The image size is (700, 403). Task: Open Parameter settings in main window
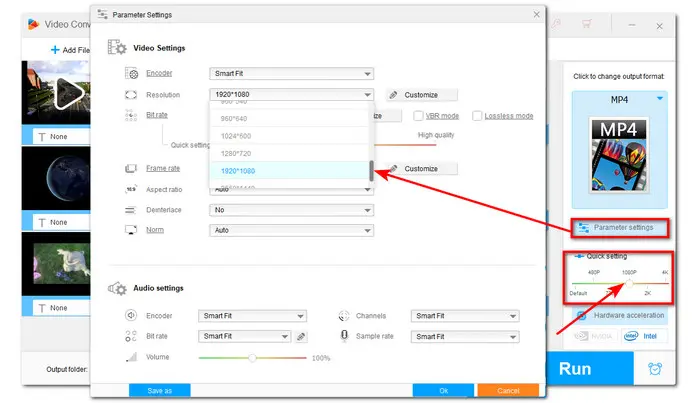click(x=620, y=228)
